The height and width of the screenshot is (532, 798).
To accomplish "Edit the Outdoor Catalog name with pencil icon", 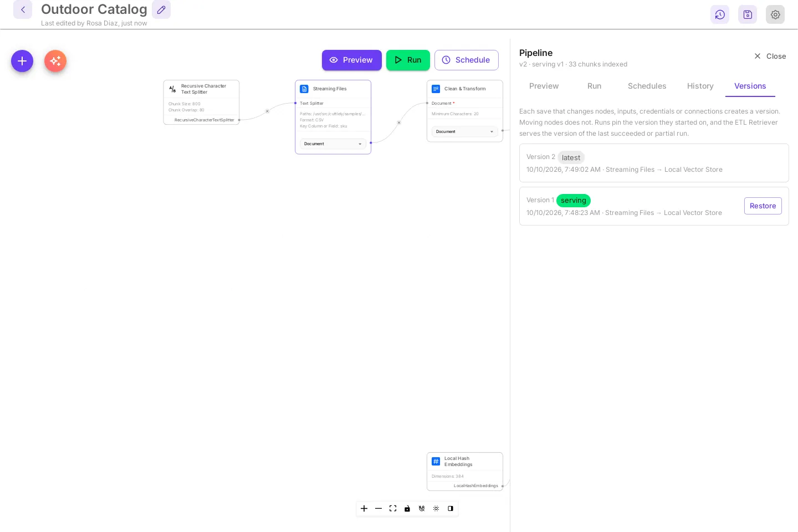I will [x=161, y=9].
